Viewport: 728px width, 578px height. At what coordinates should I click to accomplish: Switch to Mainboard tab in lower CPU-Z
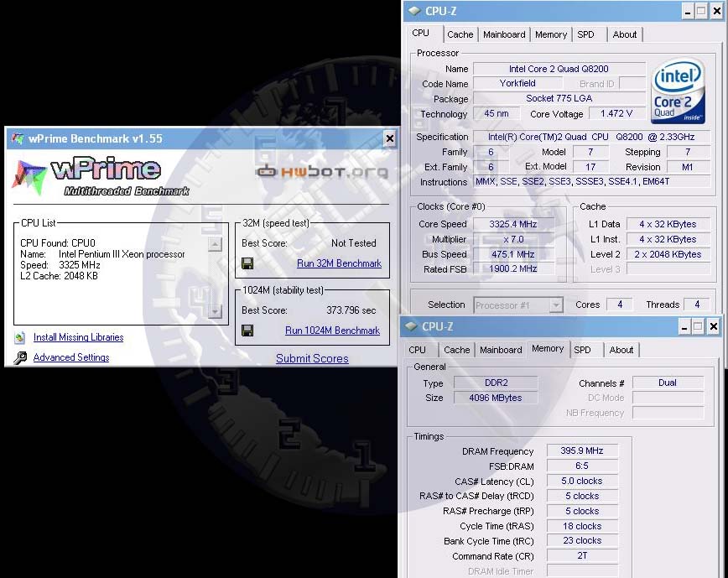(x=501, y=350)
